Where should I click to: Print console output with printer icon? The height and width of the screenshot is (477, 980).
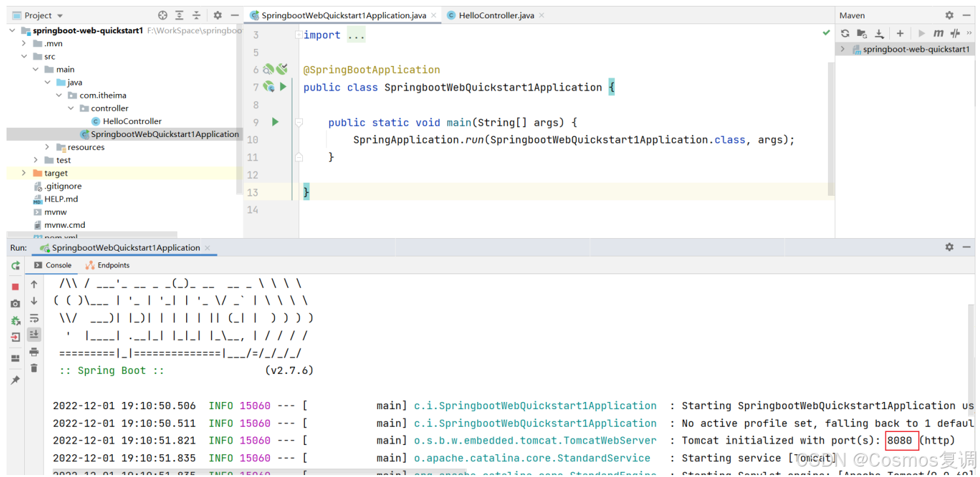pos(34,352)
